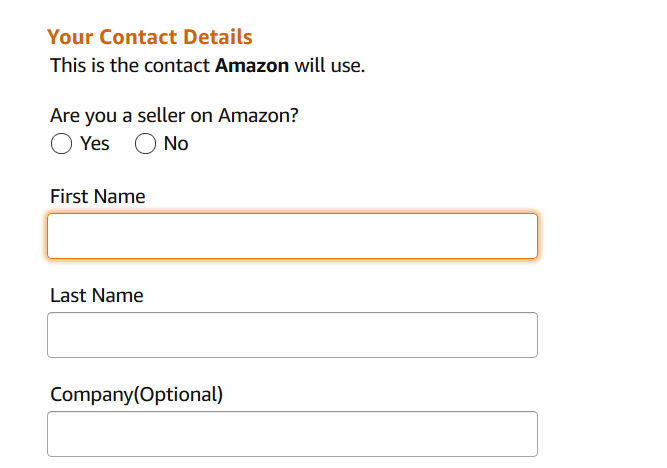Select the No radio button

145,143
